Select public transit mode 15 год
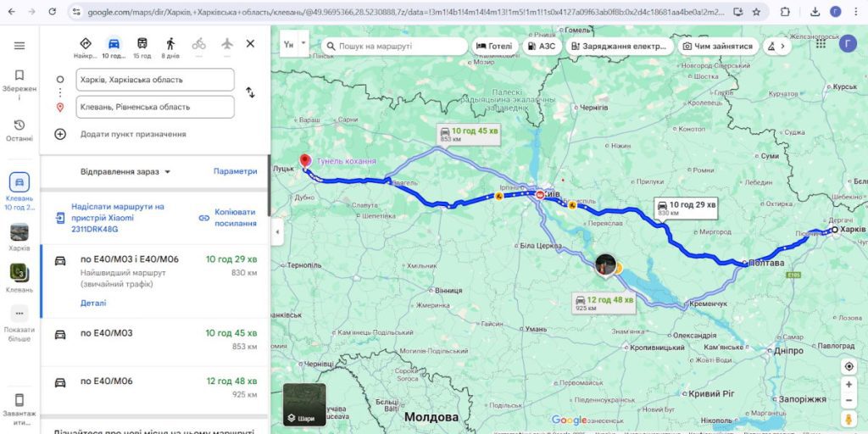The width and height of the screenshot is (868, 434). click(142, 47)
